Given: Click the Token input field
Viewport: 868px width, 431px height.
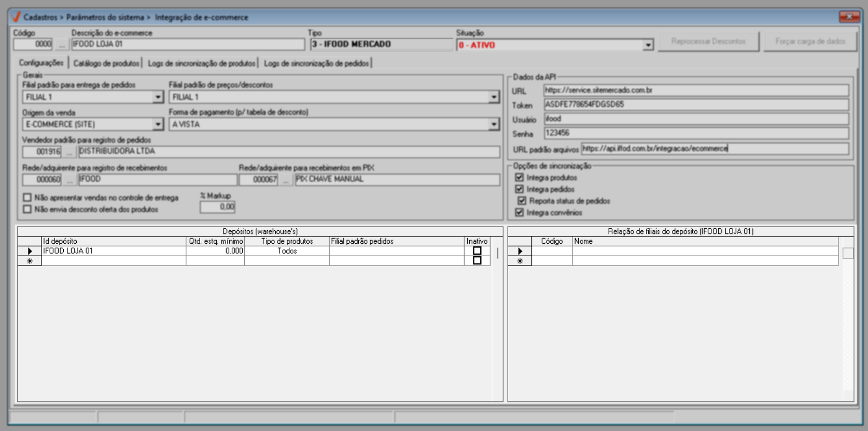Looking at the screenshot, I should pos(695,105).
